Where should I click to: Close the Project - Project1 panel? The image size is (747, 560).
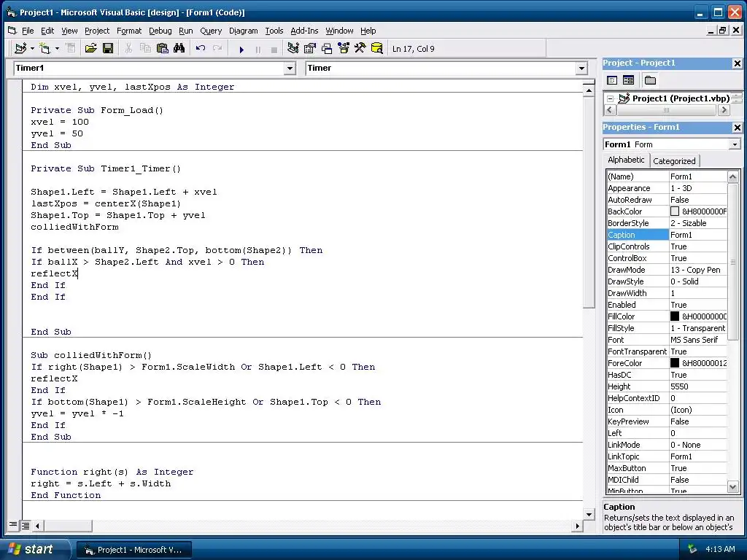coord(737,63)
